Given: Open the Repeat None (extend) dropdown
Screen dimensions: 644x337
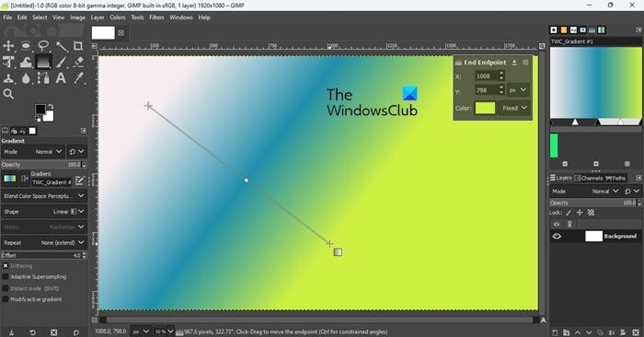Looking at the screenshot, I should [43, 243].
